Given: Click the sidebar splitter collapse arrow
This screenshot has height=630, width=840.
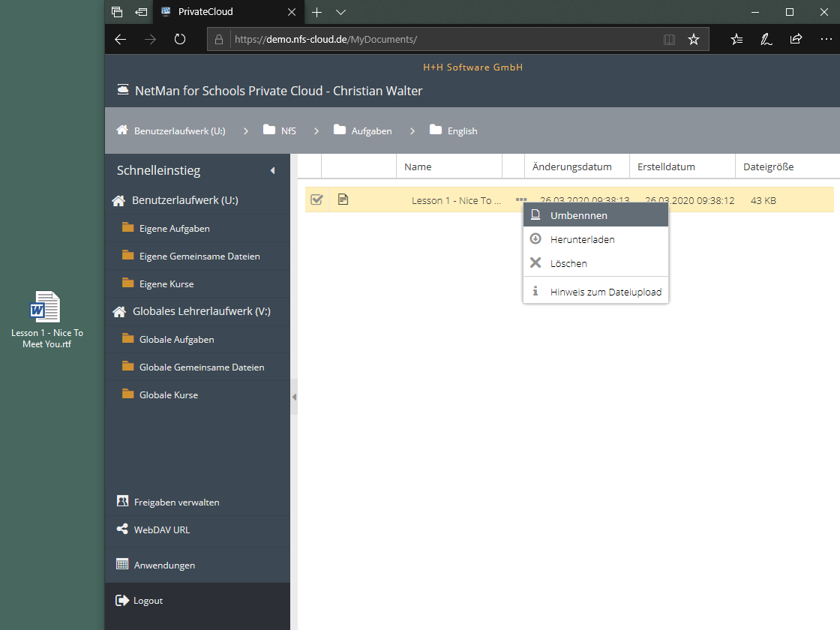Looking at the screenshot, I should [294, 397].
